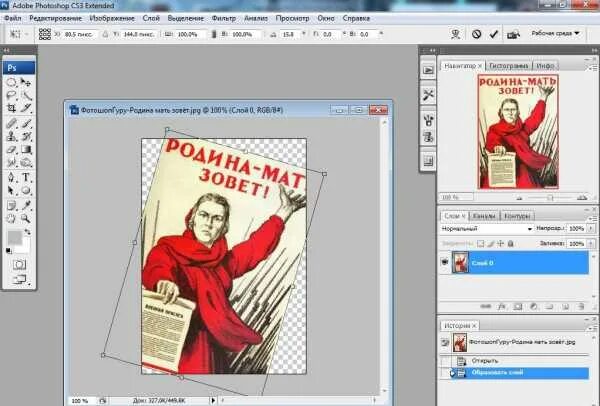The width and height of the screenshot is (600, 406).
Task: Open foreground color picker
Action: pyautogui.click(x=15, y=237)
